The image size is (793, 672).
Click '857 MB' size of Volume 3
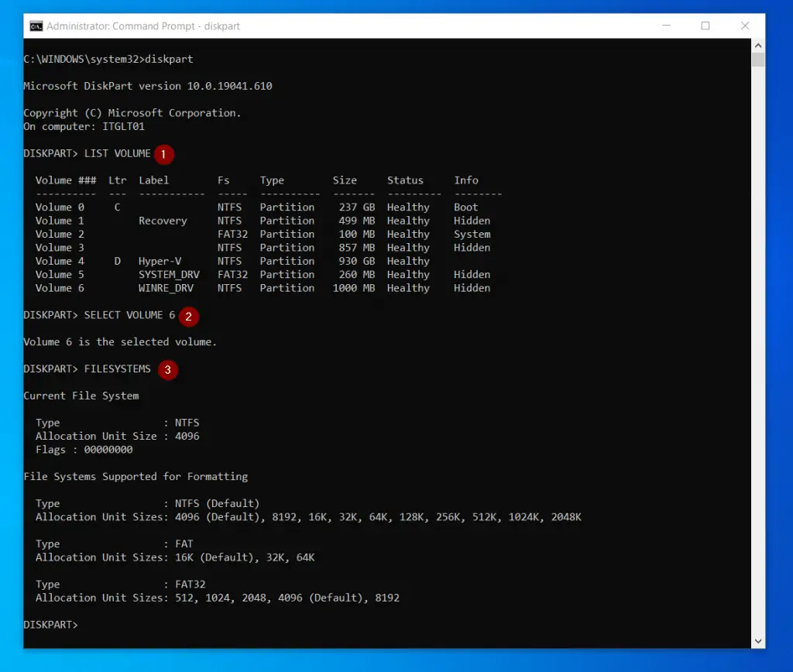357,247
